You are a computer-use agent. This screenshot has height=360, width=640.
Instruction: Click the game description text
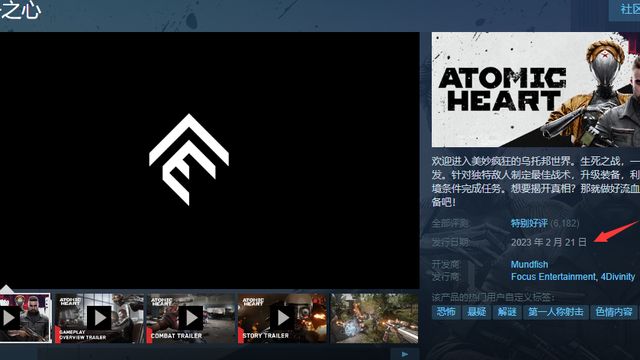tap(536, 181)
